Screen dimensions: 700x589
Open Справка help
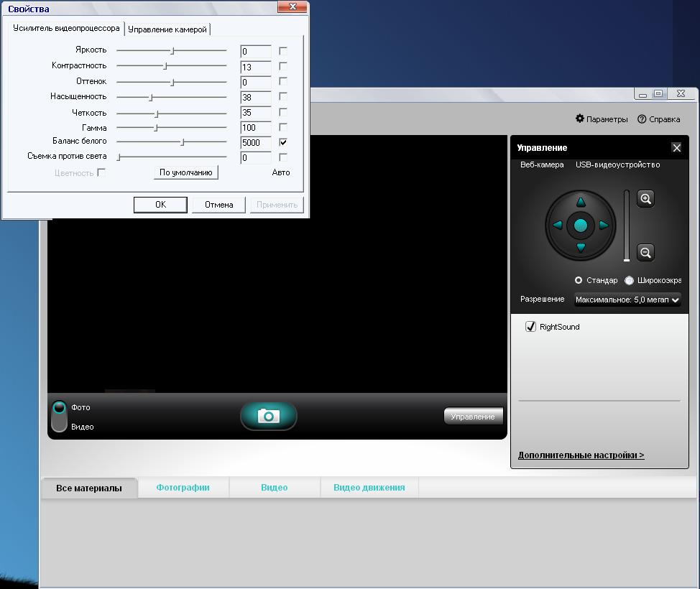[658, 119]
